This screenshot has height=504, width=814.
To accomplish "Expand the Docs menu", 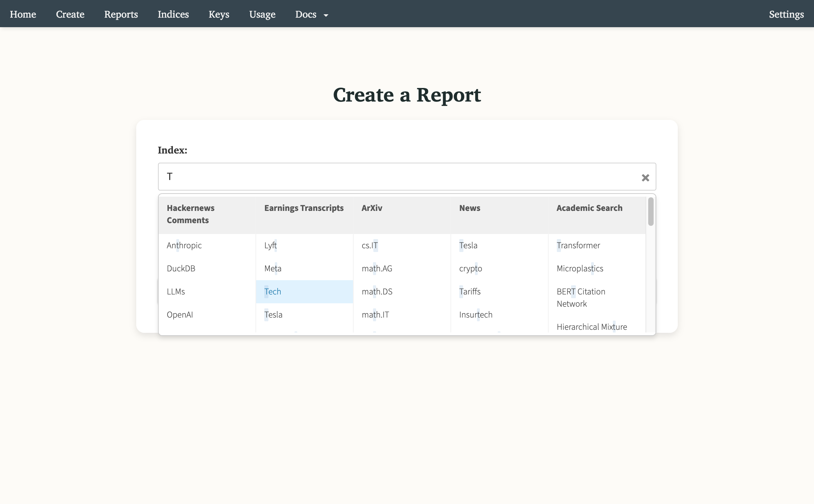I will click(305, 15).
